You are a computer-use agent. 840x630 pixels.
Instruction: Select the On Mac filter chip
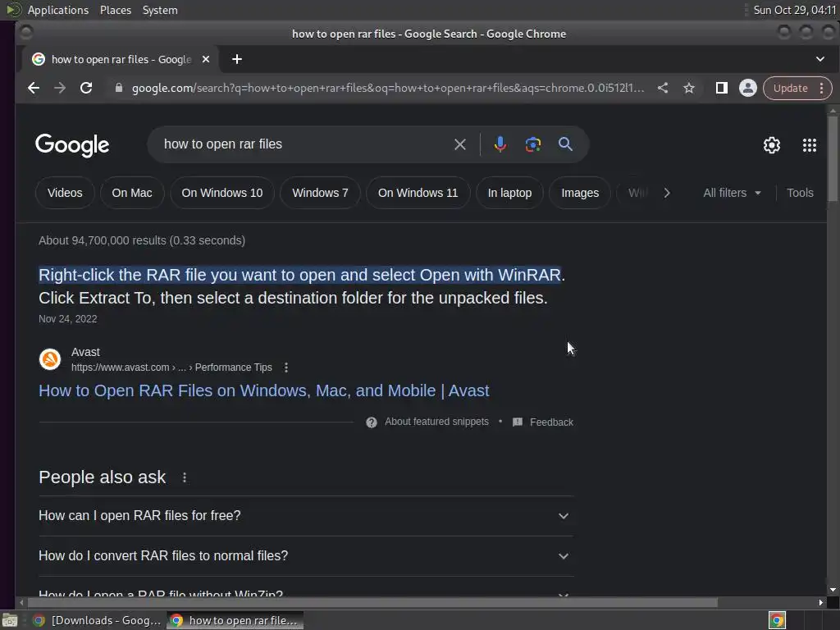[132, 193]
